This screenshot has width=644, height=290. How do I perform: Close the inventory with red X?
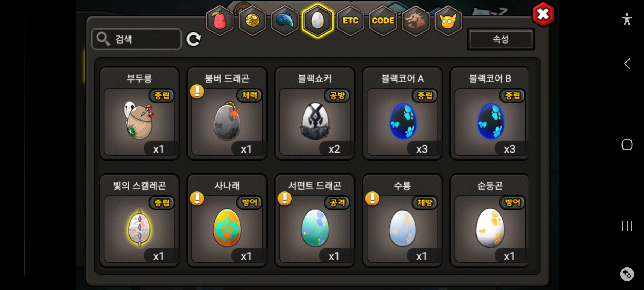(543, 15)
